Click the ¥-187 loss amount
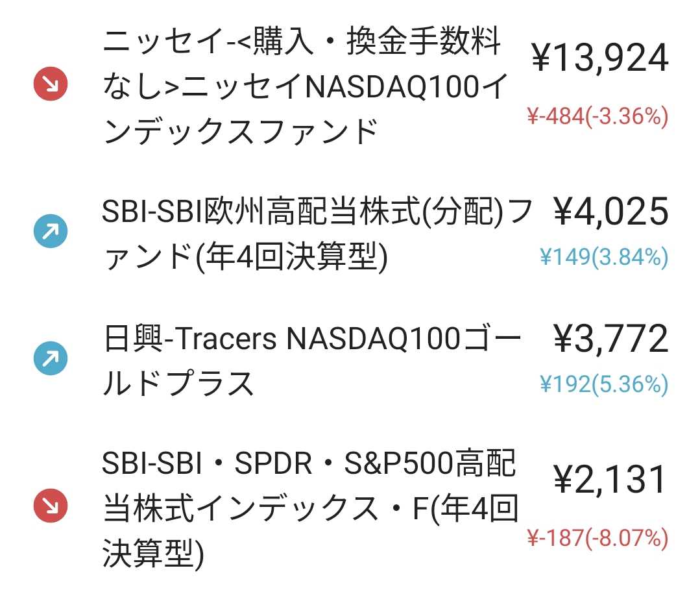Viewport: 700px width, 590px height. pos(555,537)
